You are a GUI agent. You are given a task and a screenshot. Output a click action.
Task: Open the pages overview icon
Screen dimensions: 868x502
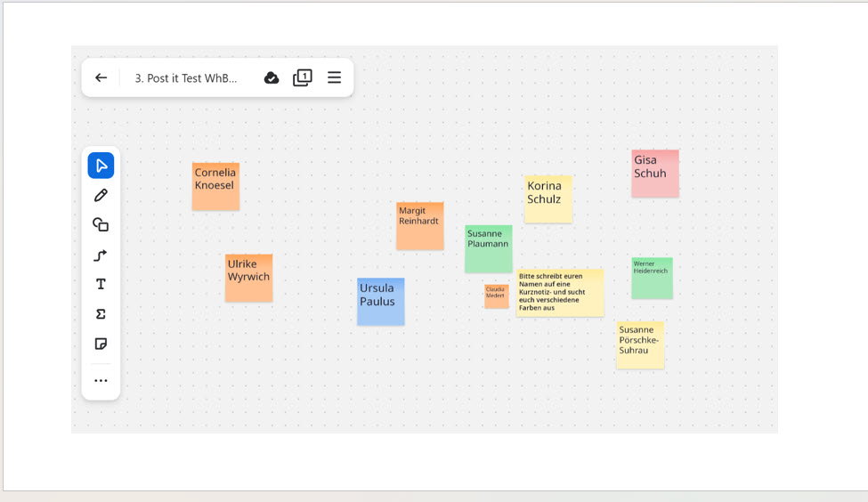303,78
